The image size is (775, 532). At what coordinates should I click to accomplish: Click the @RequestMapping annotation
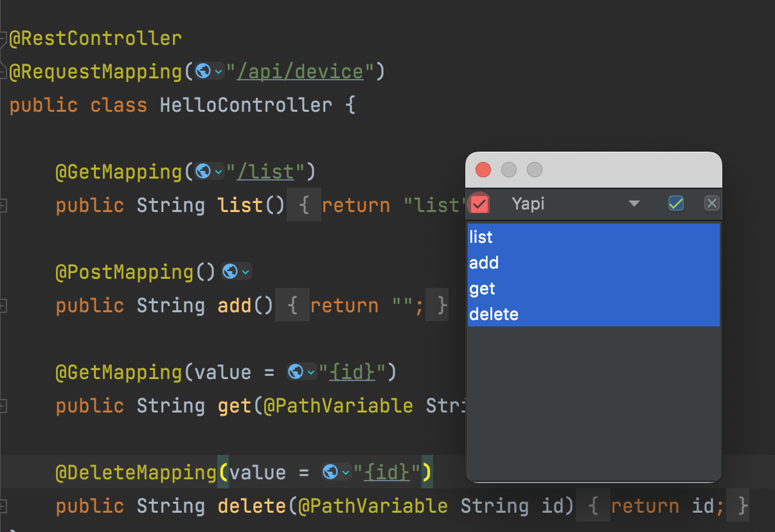(96, 71)
